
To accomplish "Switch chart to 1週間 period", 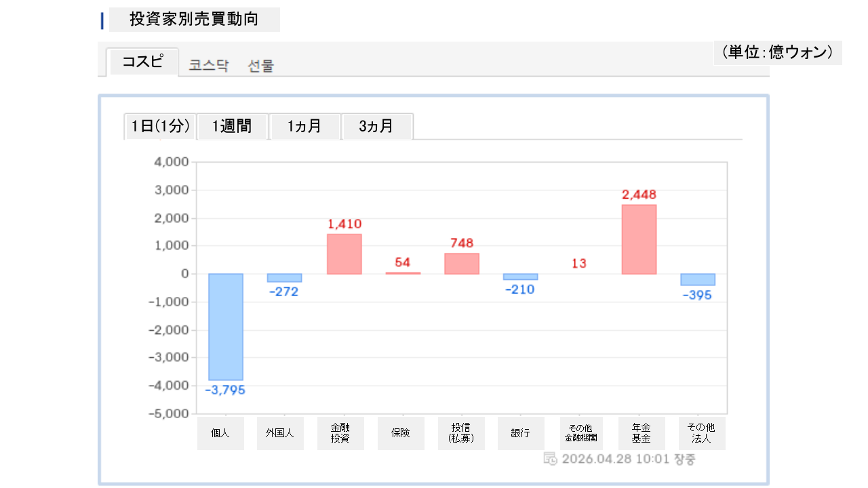I will click(x=232, y=126).
